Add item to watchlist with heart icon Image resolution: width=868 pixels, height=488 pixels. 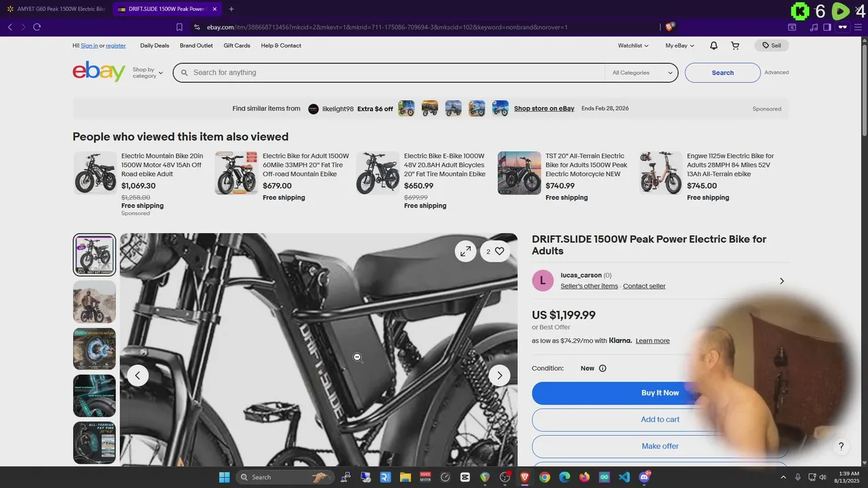click(x=496, y=251)
